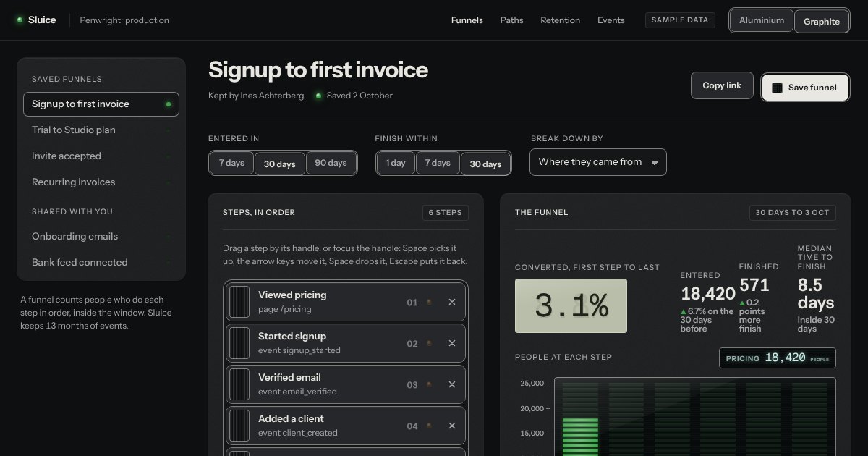868x456 pixels.
Task: Click the lit green pricing bar in chart
Action: pos(581,437)
